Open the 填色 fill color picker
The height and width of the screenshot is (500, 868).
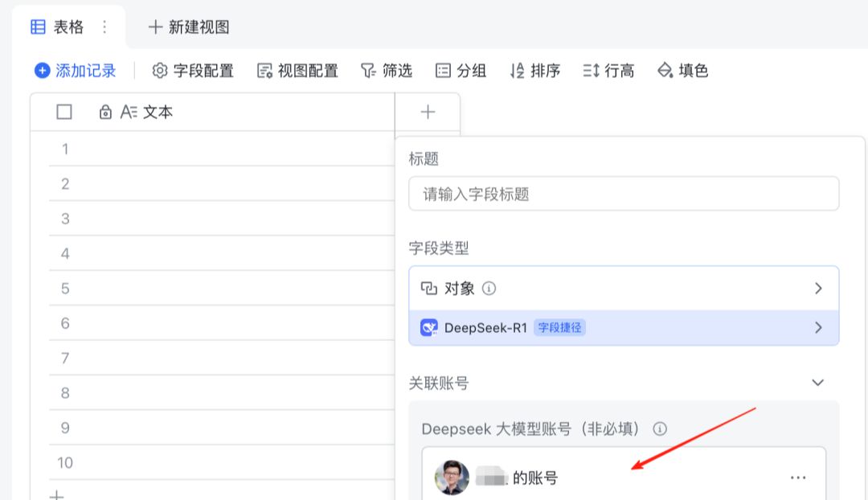(685, 71)
